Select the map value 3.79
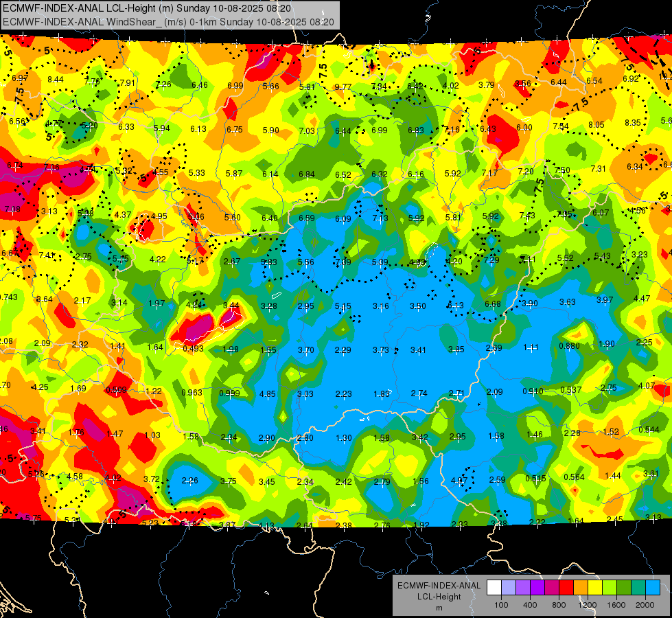This screenshot has height=618, width=672. point(487,85)
